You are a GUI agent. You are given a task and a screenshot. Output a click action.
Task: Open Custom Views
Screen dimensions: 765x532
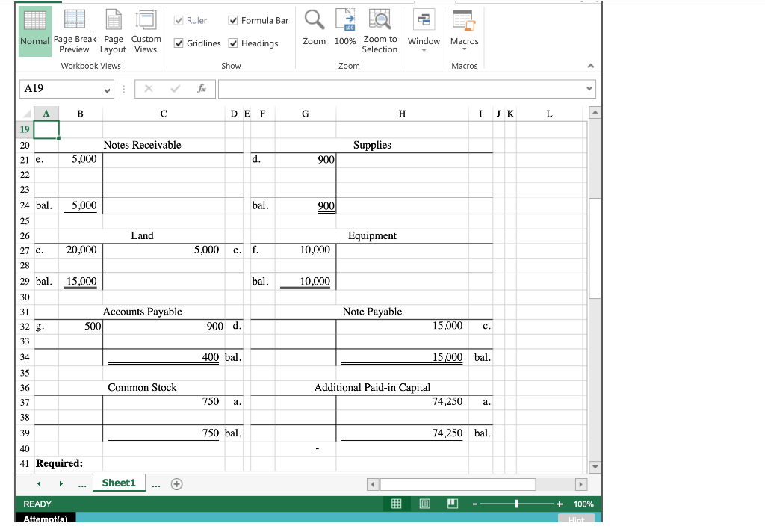146,31
